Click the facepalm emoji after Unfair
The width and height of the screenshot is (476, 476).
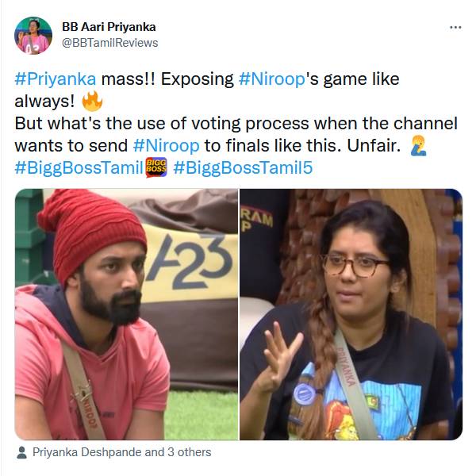[419, 146]
